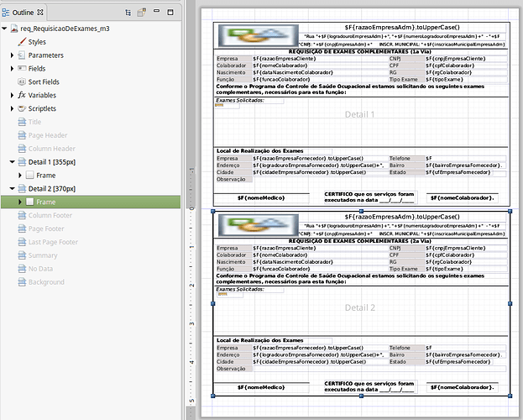Click the Summary band icon
The width and height of the screenshot is (523, 420).
[x=22, y=255]
